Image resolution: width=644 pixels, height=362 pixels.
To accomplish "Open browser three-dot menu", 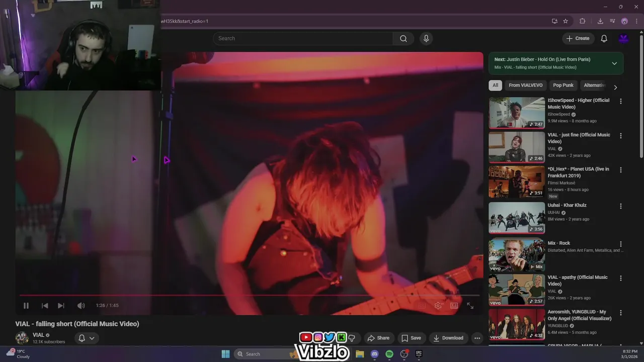I will [x=636, y=21].
